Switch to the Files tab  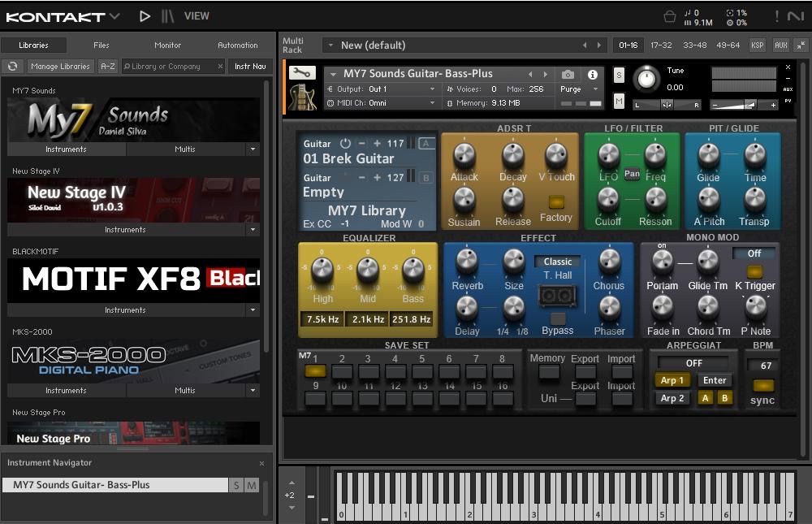click(x=101, y=45)
